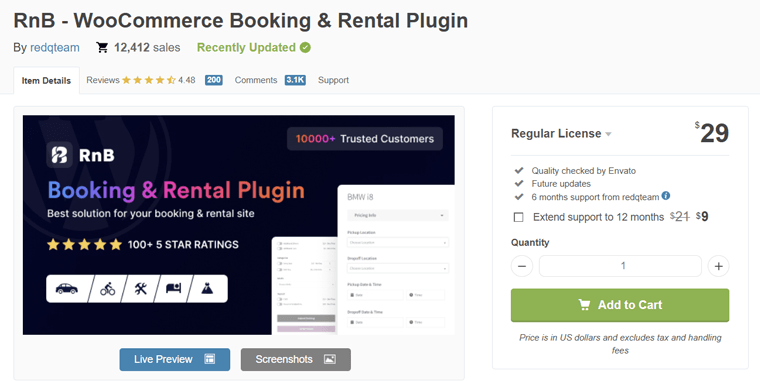Expand the Regular License dropdown
The height and width of the screenshot is (381, 760).
tap(561, 133)
